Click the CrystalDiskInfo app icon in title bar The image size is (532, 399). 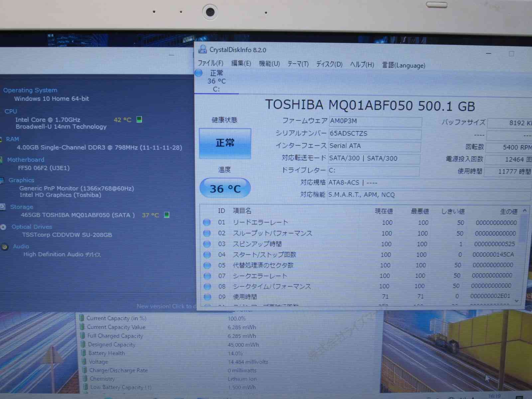(x=202, y=50)
